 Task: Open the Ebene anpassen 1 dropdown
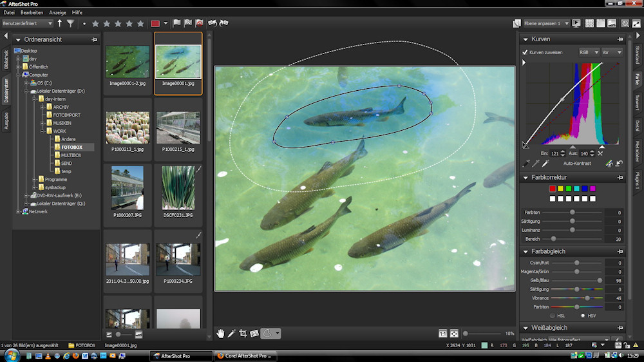pos(545,24)
